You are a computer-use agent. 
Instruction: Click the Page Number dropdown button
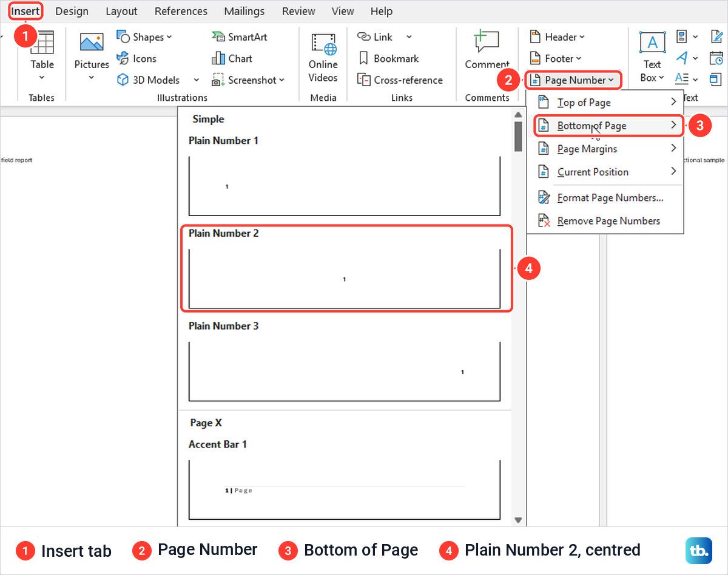click(x=573, y=80)
